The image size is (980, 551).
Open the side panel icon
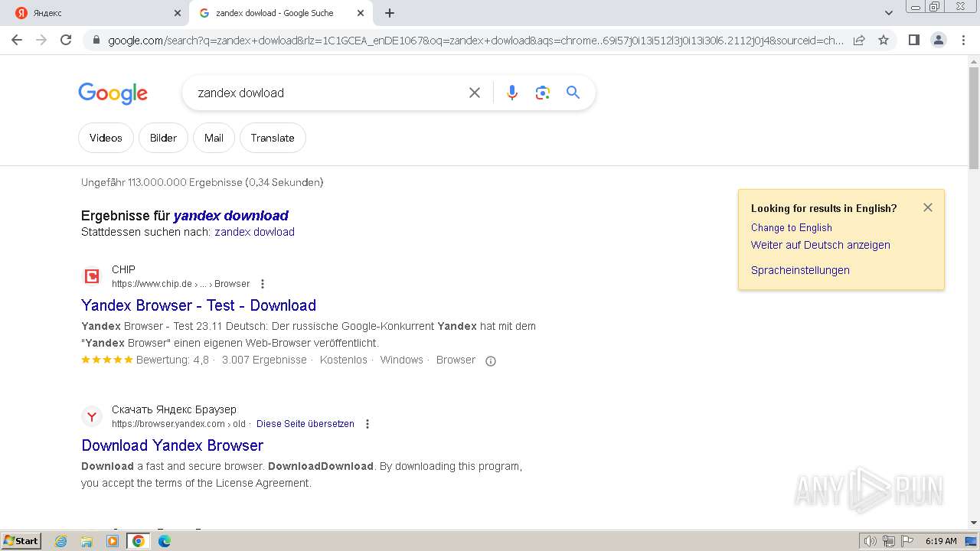coord(913,40)
